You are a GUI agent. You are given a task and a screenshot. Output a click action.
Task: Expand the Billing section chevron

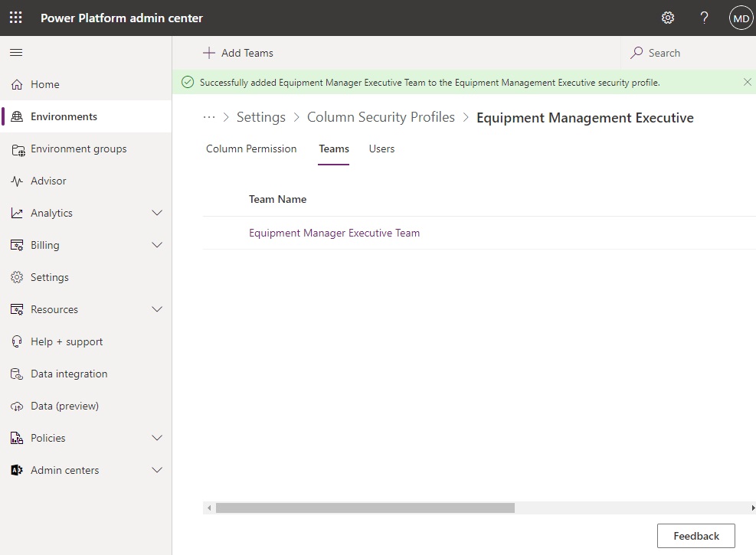pos(157,245)
